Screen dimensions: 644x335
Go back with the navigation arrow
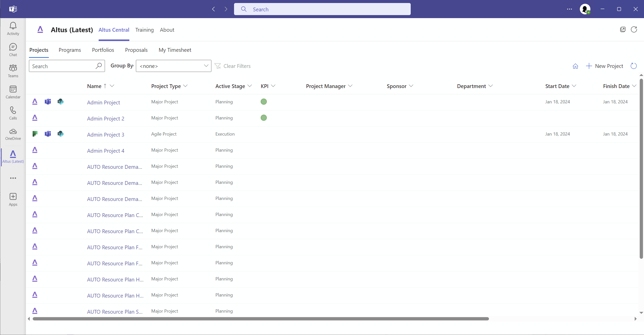(x=213, y=9)
